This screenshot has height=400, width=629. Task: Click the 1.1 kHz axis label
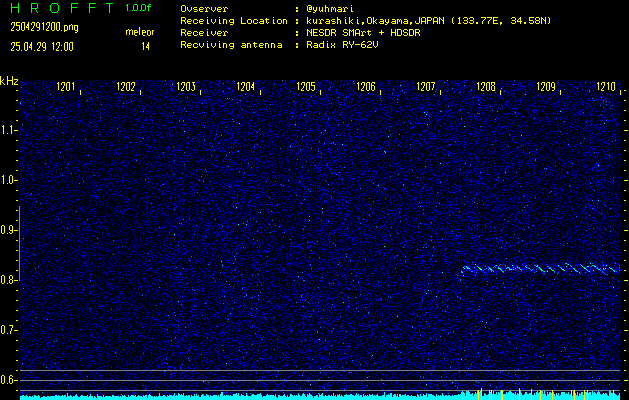pos(7,130)
